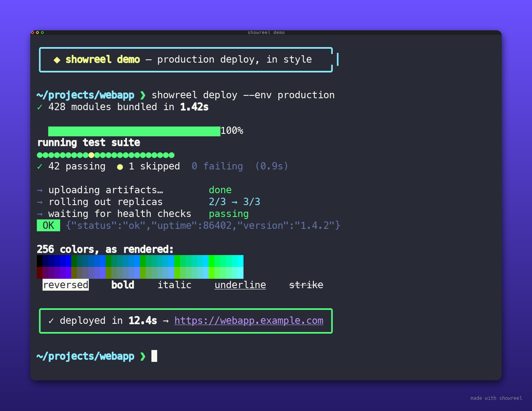Click the '0 failing' text
Viewport: 532px width, 411px height.
pos(217,166)
